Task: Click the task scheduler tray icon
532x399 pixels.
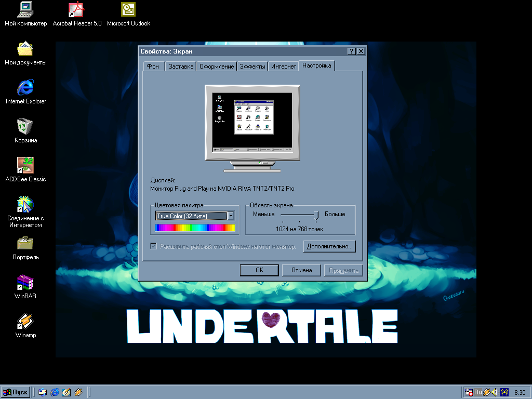Action: (x=469, y=393)
